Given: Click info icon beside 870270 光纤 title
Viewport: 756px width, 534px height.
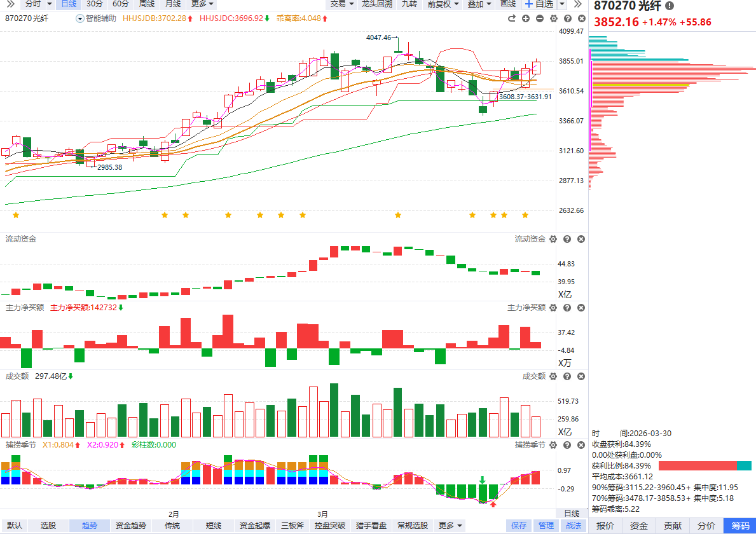Looking at the screenshot, I should click(x=670, y=6).
